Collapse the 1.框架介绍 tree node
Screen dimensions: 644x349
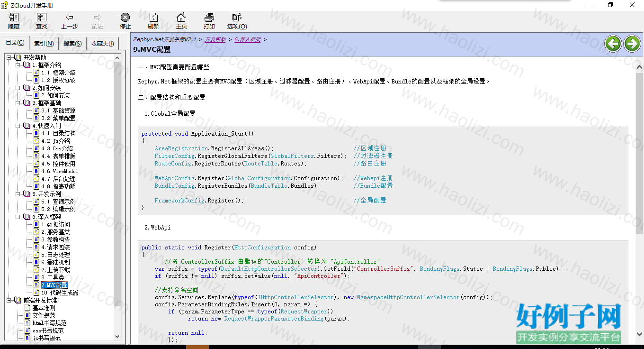tap(18, 65)
